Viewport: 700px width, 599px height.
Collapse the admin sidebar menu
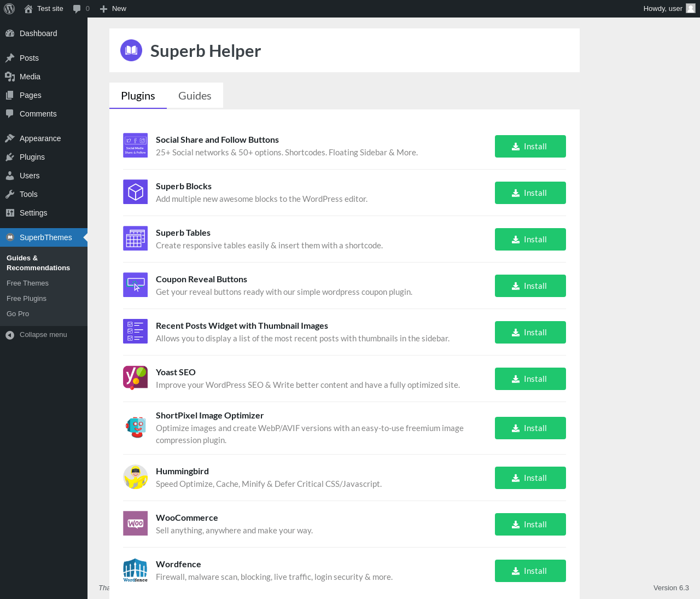44,335
